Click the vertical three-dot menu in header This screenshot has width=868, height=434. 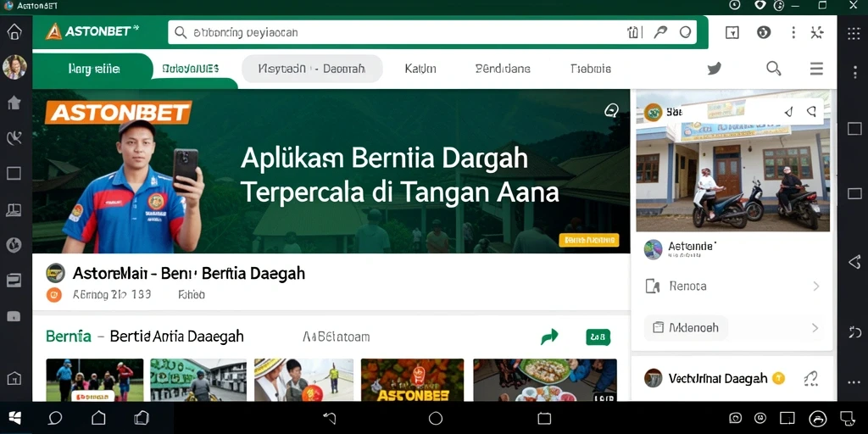point(793,32)
